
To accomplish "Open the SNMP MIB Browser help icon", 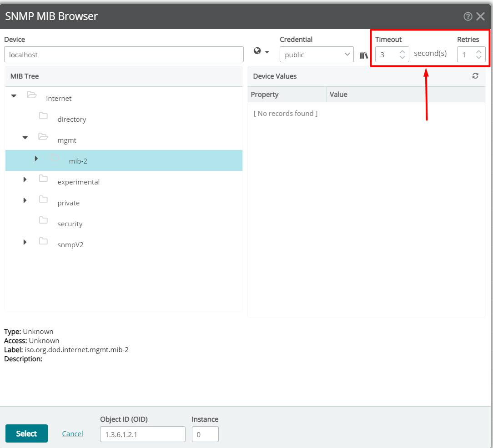I will pyautogui.click(x=468, y=16).
